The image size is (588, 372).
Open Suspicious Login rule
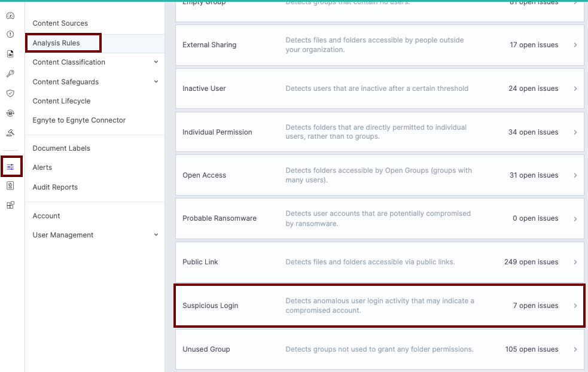[x=379, y=306]
